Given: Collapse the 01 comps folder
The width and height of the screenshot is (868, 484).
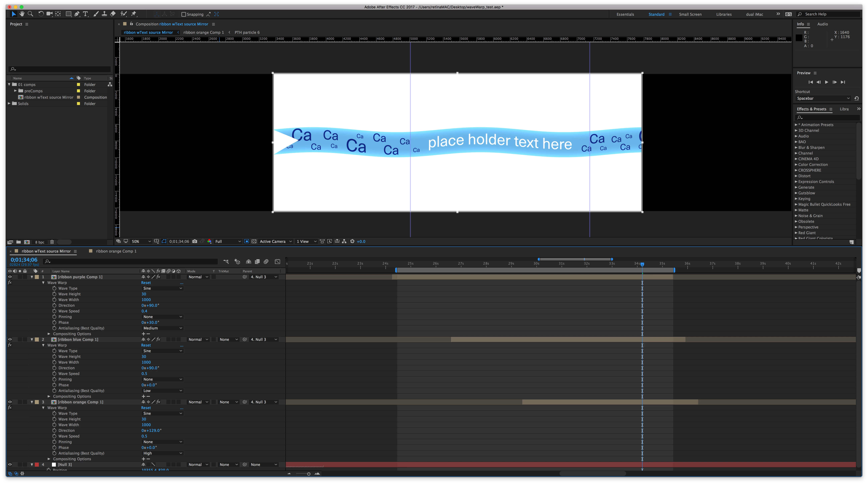Looking at the screenshot, I should tap(9, 84).
